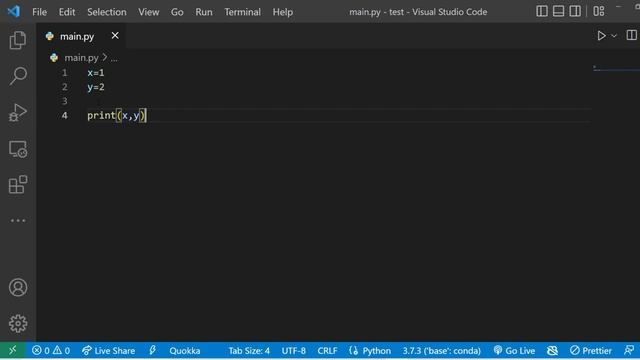This screenshot has height=360, width=640.
Task: Open the Extensions view
Action: pos(18,184)
